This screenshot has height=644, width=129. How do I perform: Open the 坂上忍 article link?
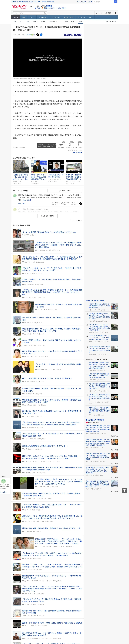pos(52,352)
